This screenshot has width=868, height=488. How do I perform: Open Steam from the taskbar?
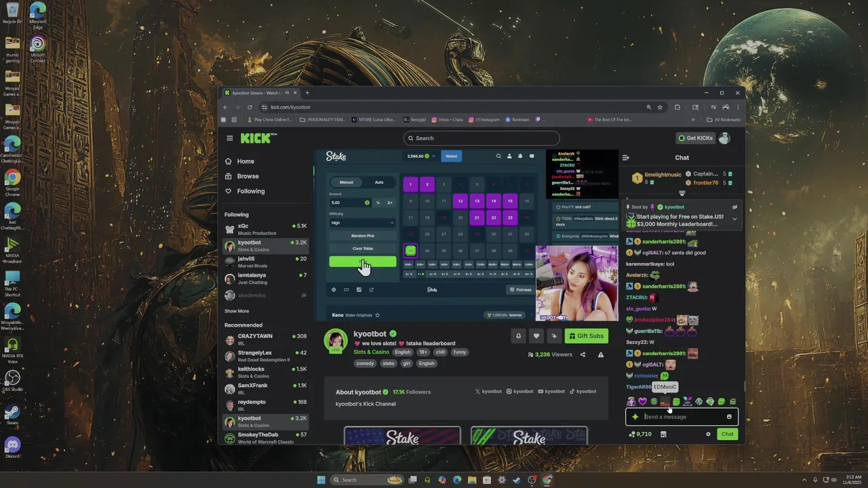click(x=517, y=480)
